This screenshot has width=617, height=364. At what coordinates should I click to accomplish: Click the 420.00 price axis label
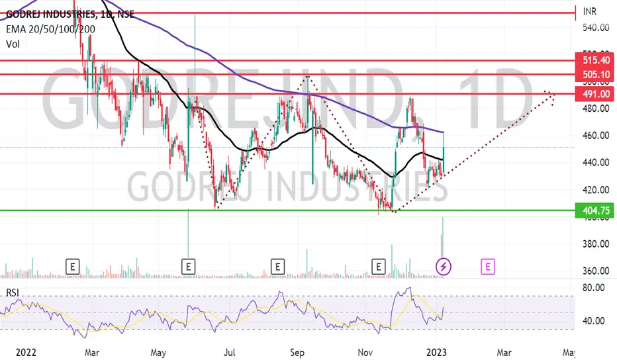point(596,190)
